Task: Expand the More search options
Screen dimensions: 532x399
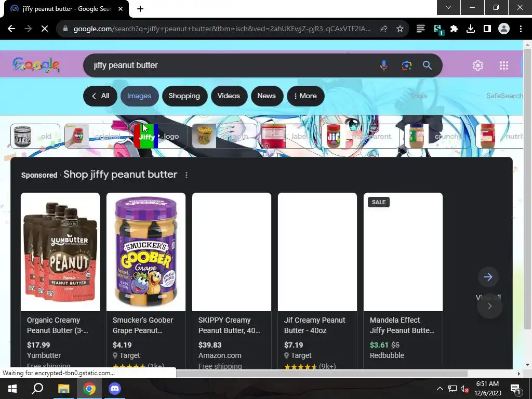Action: click(305, 96)
